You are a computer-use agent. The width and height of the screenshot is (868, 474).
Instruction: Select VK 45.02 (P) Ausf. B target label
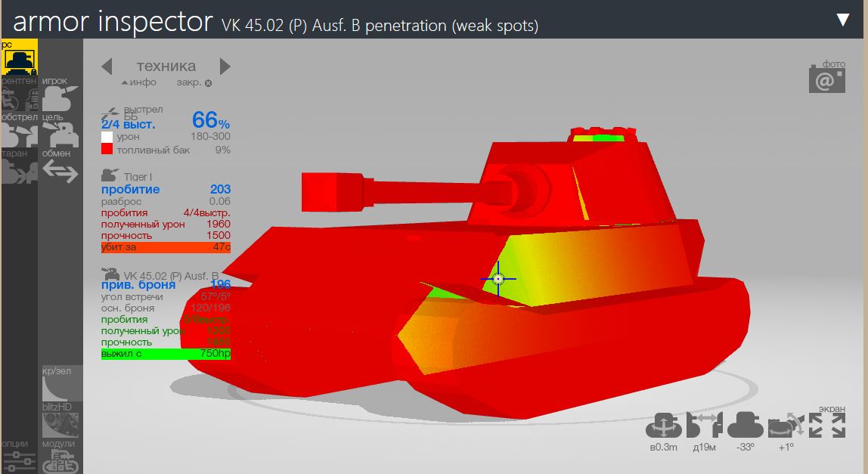click(x=171, y=275)
